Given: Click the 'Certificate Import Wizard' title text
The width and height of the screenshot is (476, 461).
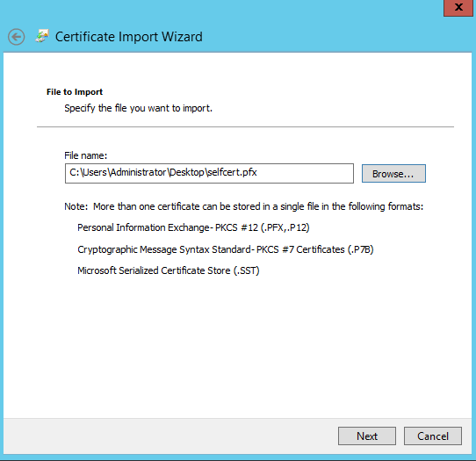Looking at the screenshot, I should pyautogui.click(x=129, y=37).
